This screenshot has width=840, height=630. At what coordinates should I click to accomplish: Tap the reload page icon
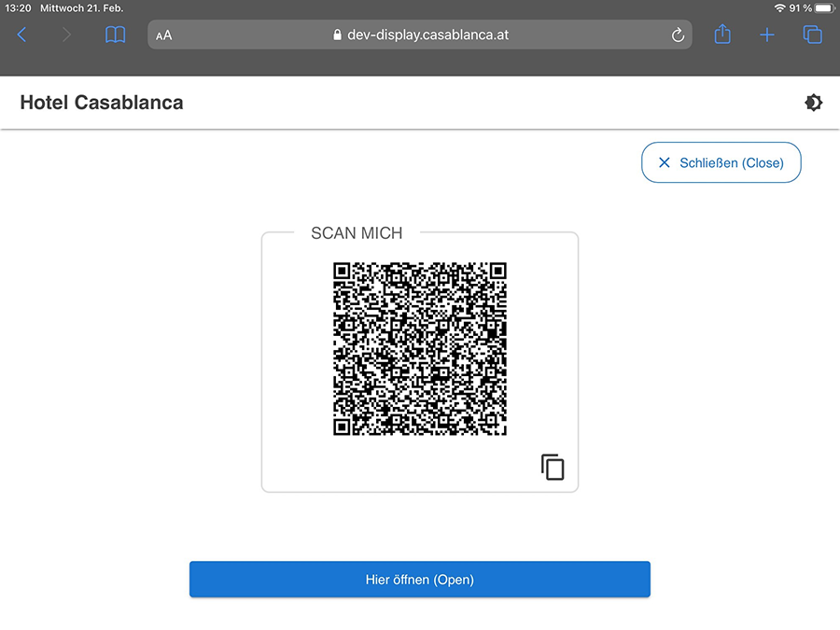click(679, 35)
